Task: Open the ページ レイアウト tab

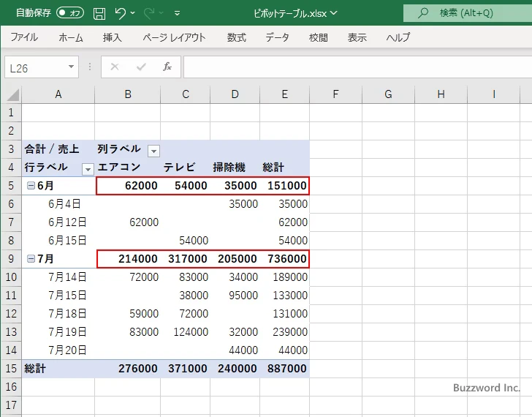Action: tap(174, 37)
